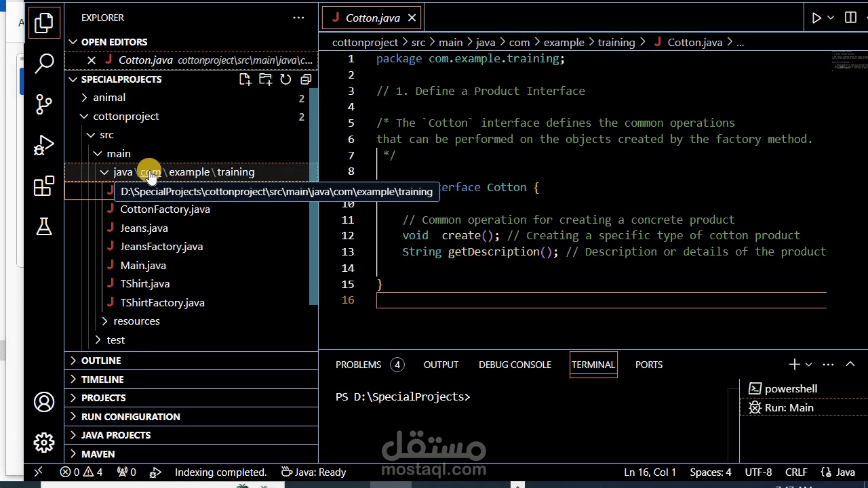Expand the MAVEN section
Screen dimensions: 868x488
pos(191,454)
